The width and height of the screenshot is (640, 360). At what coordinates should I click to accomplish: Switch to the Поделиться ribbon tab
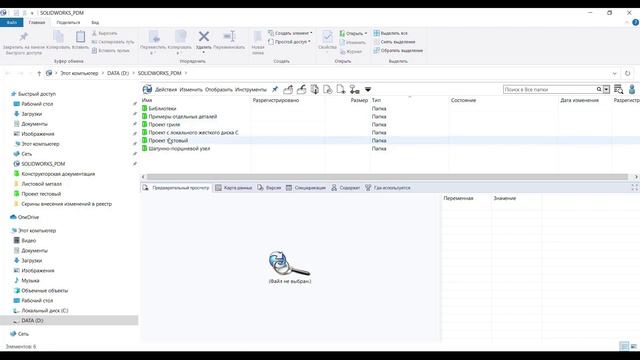[x=68, y=22]
